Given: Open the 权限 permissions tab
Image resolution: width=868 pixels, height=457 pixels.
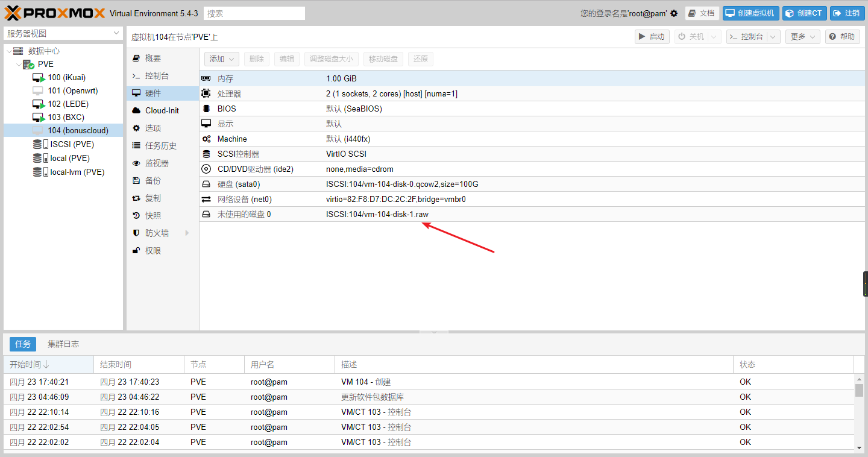Looking at the screenshot, I should click(163, 251).
